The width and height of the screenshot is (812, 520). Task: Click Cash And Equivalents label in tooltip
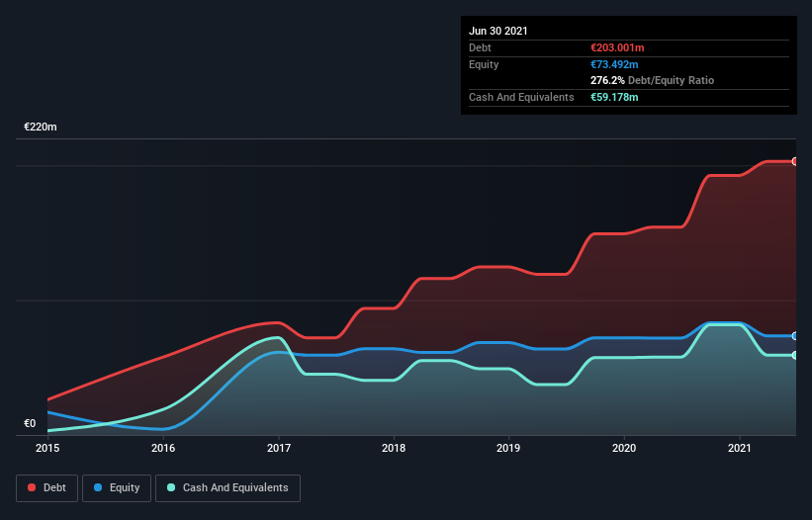point(521,97)
